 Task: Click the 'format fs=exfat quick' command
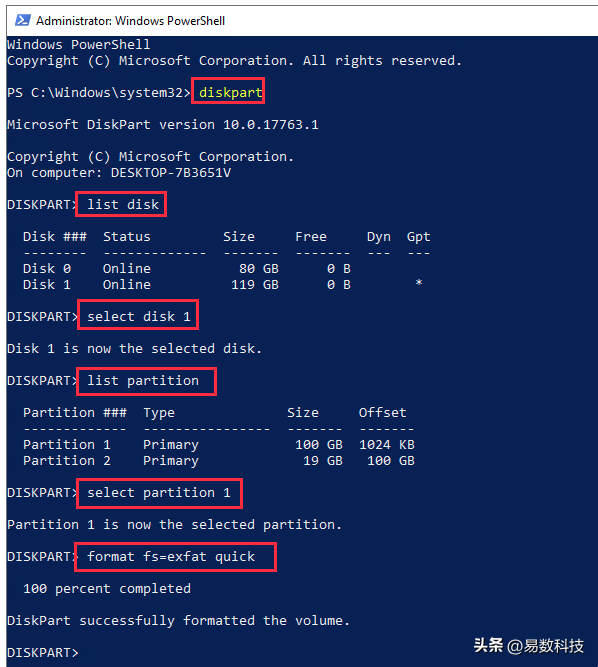tap(171, 557)
